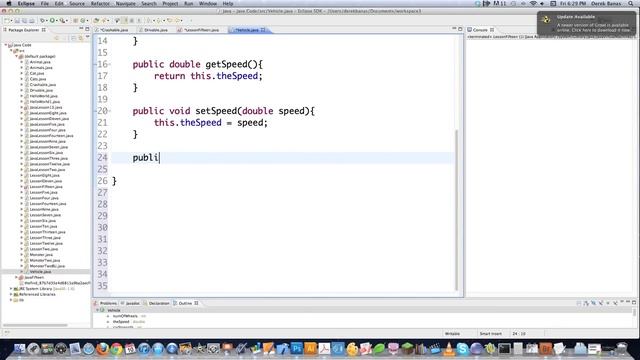Expand the Referenced Libraries node
The image size is (640, 360).
tap(11, 294)
